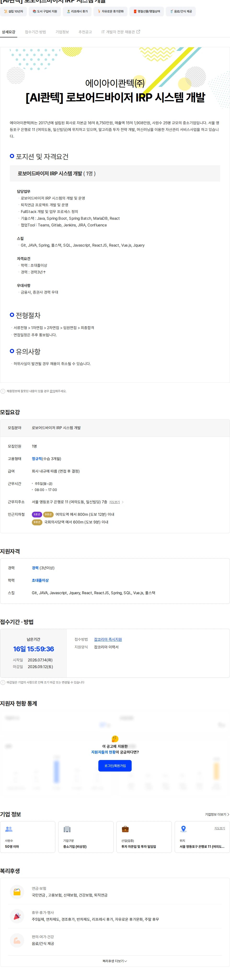Click 투자 자문업 및 투자 일임업 text
The width and height of the screenshot is (230, 980).
click(x=139, y=847)
